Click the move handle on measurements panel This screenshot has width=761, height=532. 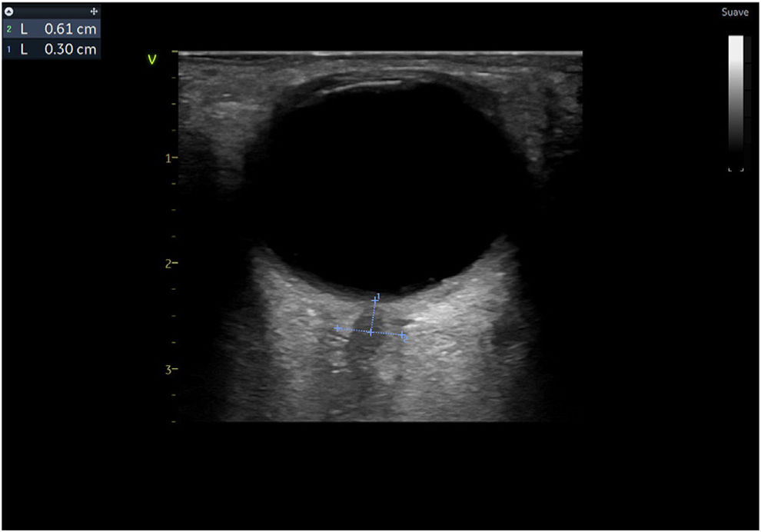94,12
